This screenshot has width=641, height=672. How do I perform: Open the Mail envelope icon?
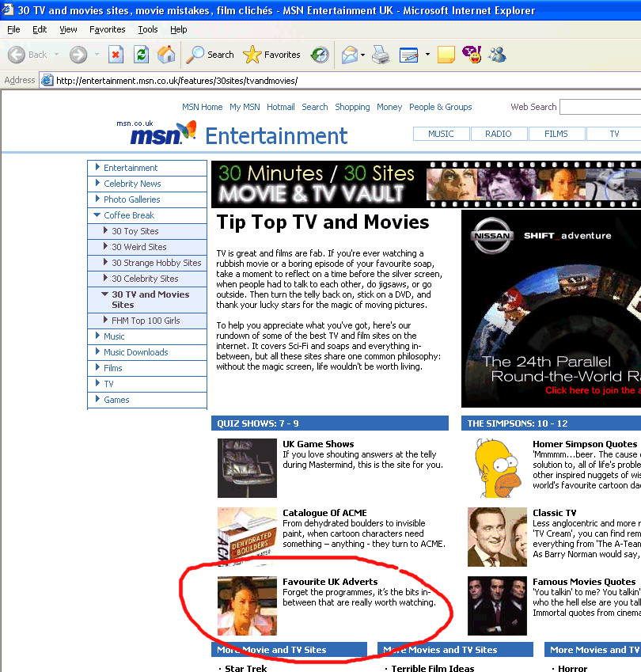click(349, 55)
